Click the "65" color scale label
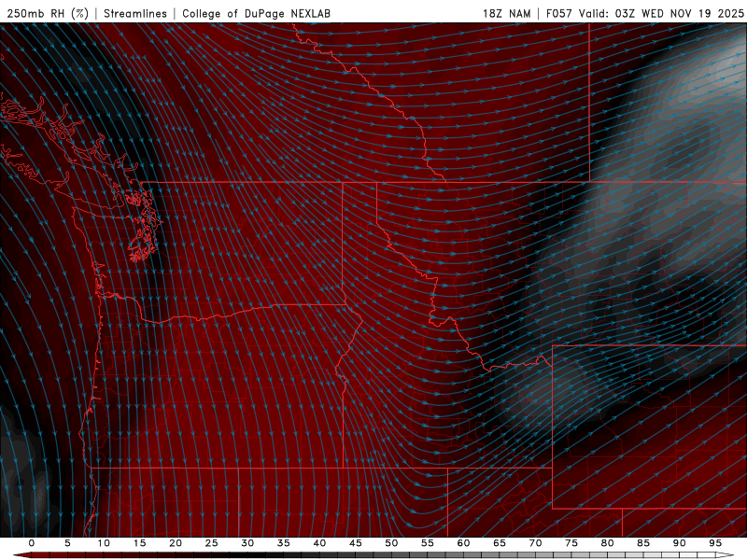Screen dimensions: 747x560 (500, 543)
